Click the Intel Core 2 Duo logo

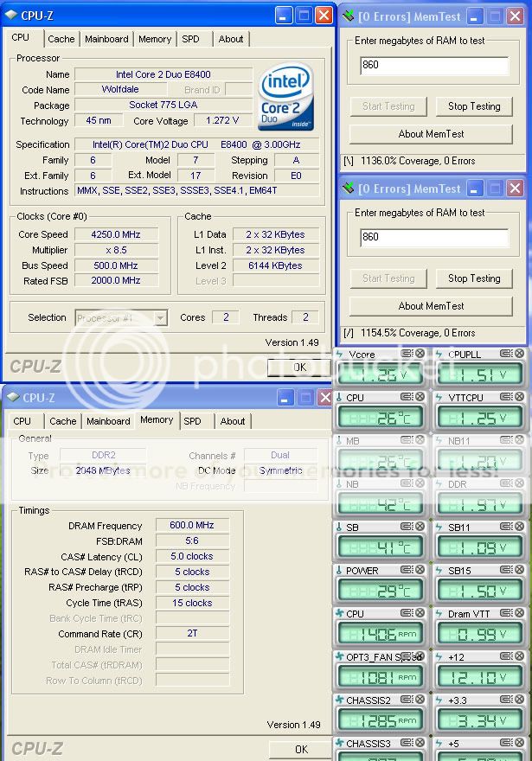coord(286,97)
